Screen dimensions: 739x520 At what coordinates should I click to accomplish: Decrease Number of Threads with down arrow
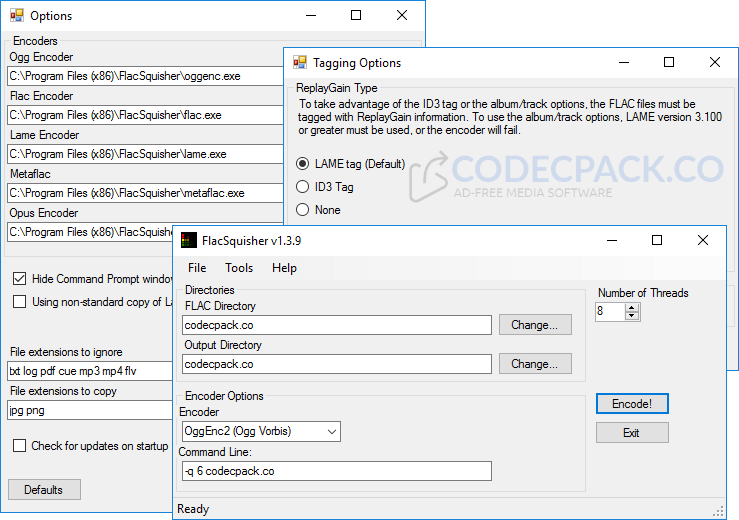tap(631, 316)
